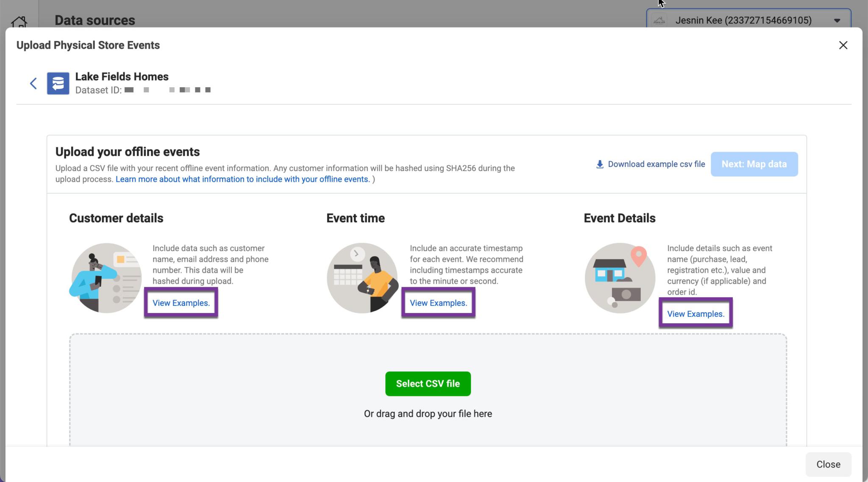
Task: Click the account avatar next to Jesnin Kee
Action: (660, 20)
